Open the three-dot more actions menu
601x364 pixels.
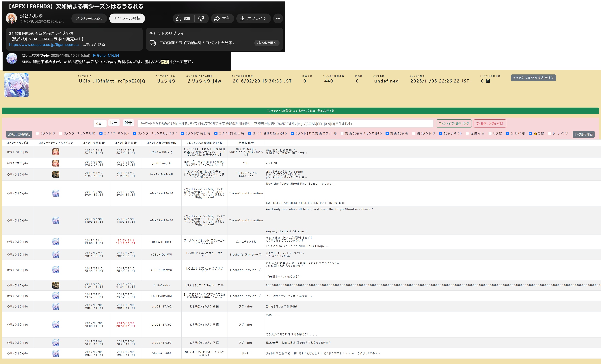(278, 18)
